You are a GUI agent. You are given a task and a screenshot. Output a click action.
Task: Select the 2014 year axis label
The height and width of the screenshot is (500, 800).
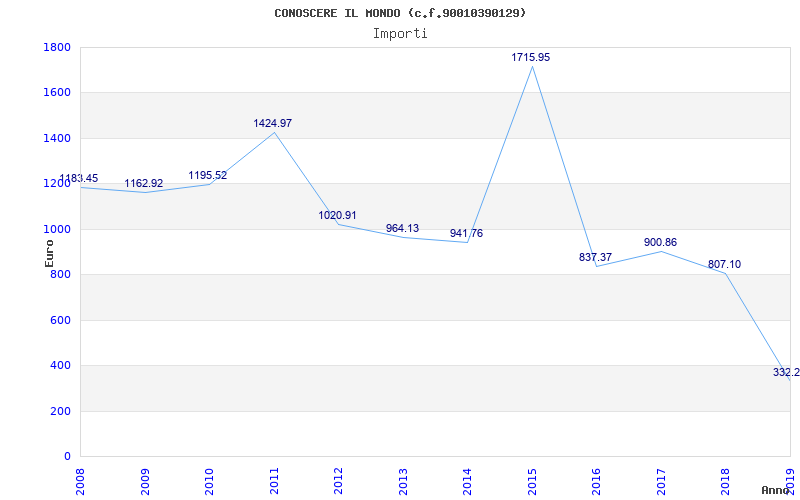tap(468, 482)
